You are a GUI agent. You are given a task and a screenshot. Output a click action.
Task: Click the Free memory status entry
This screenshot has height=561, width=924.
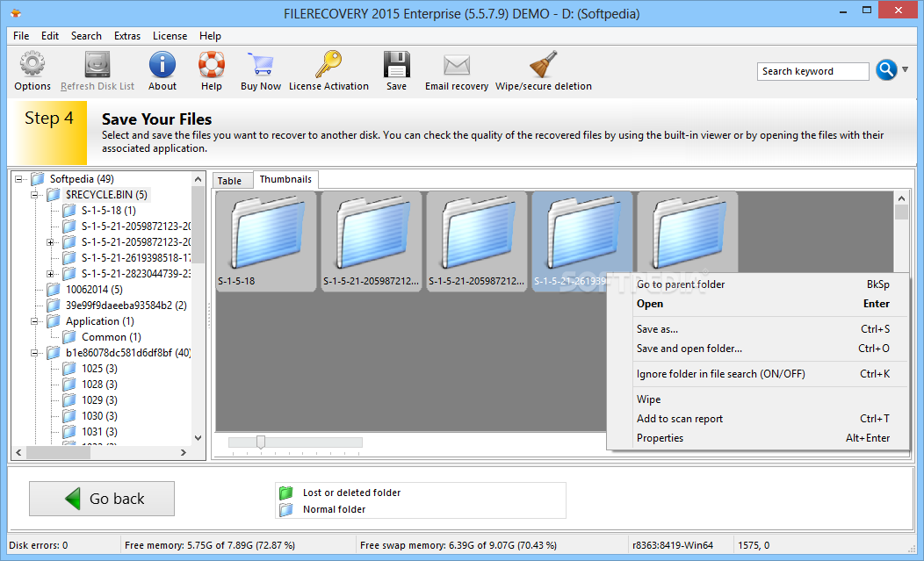[210, 546]
